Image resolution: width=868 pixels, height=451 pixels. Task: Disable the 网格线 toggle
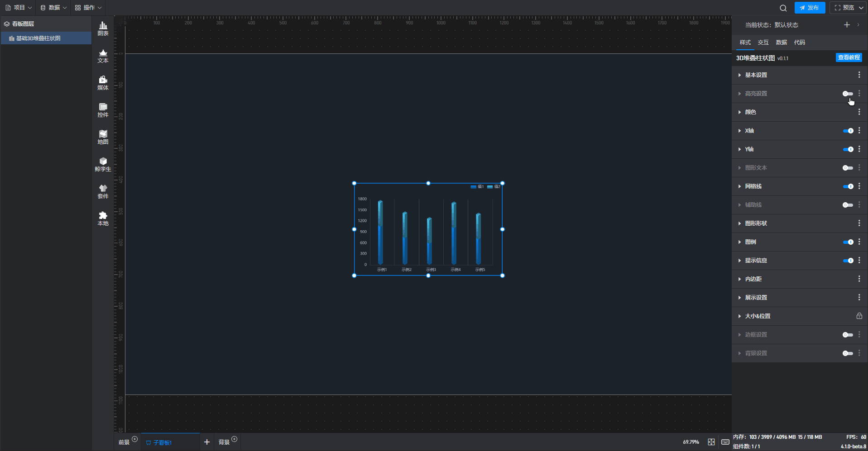pyautogui.click(x=848, y=186)
